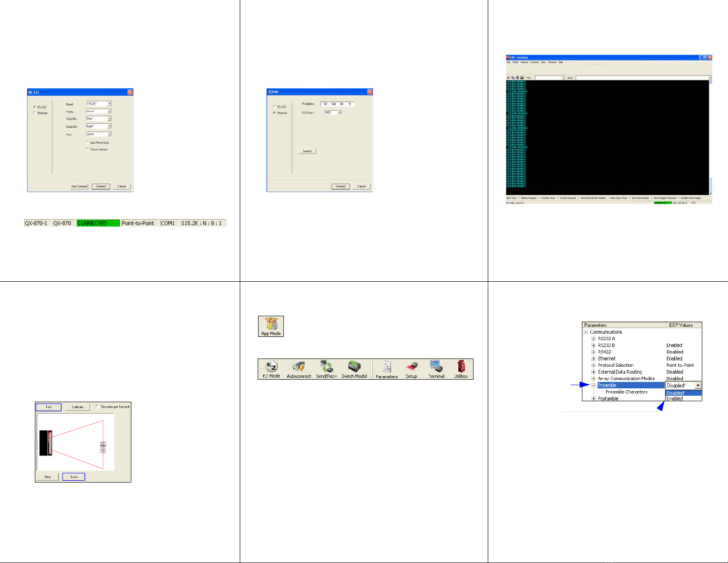The width and height of the screenshot is (728, 563).
Task: Check the Force Connect option
Action: click(88, 149)
